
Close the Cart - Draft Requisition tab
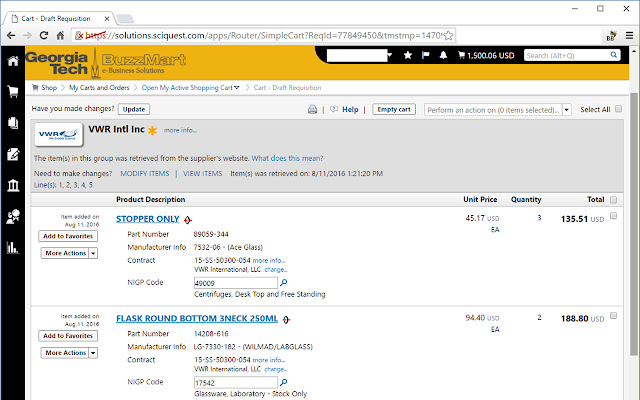pyautogui.click(x=107, y=19)
